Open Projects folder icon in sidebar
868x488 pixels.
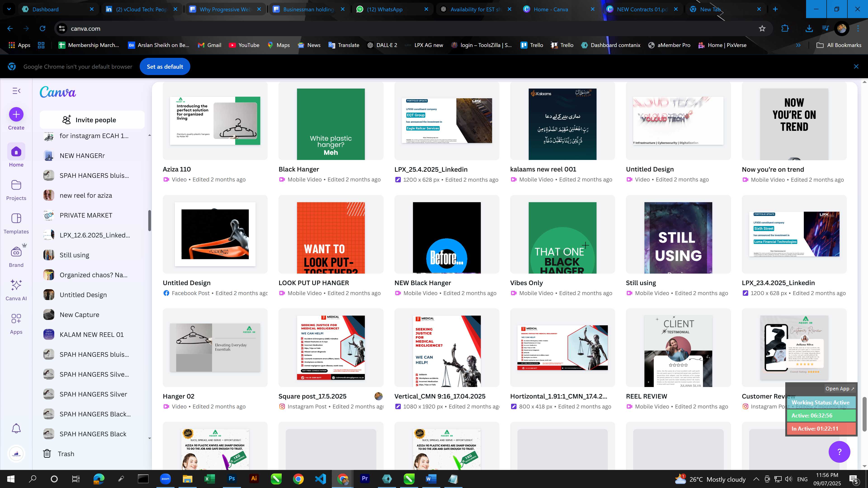point(16,190)
